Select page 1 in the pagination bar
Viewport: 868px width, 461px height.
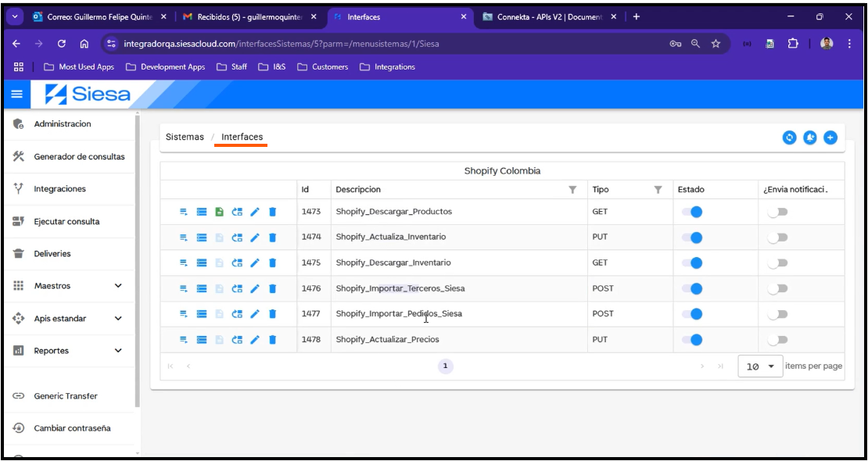(x=444, y=366)
